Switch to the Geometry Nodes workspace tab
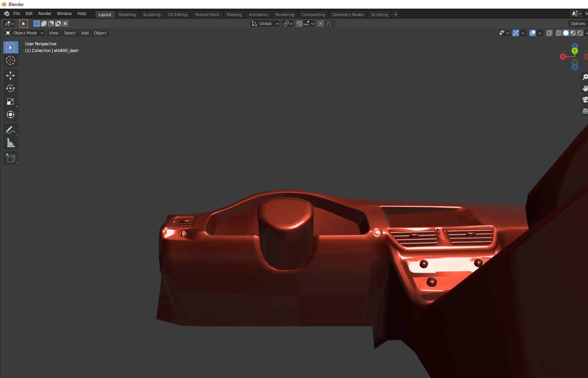The image size is (588, 378). pyautogui.click(x=348, y=15)
